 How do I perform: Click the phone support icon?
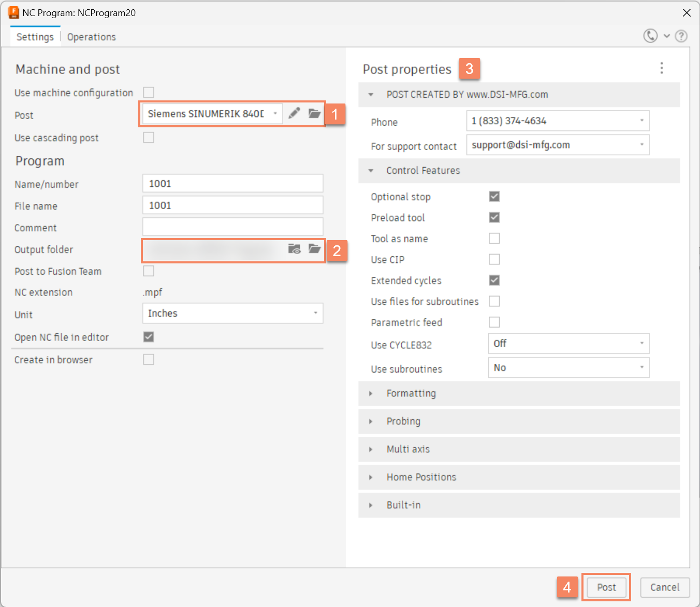650,36
